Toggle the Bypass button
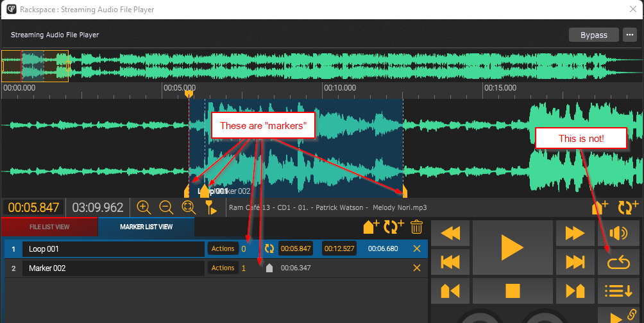This screenshot has width=644, height=323. (x=593, y=35)
